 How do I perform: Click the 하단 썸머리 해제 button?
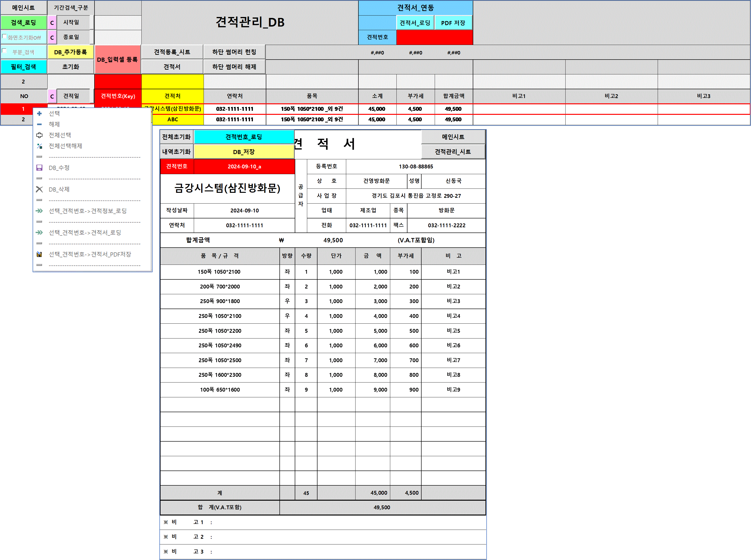pyautogui.click(x=234, y=67)
